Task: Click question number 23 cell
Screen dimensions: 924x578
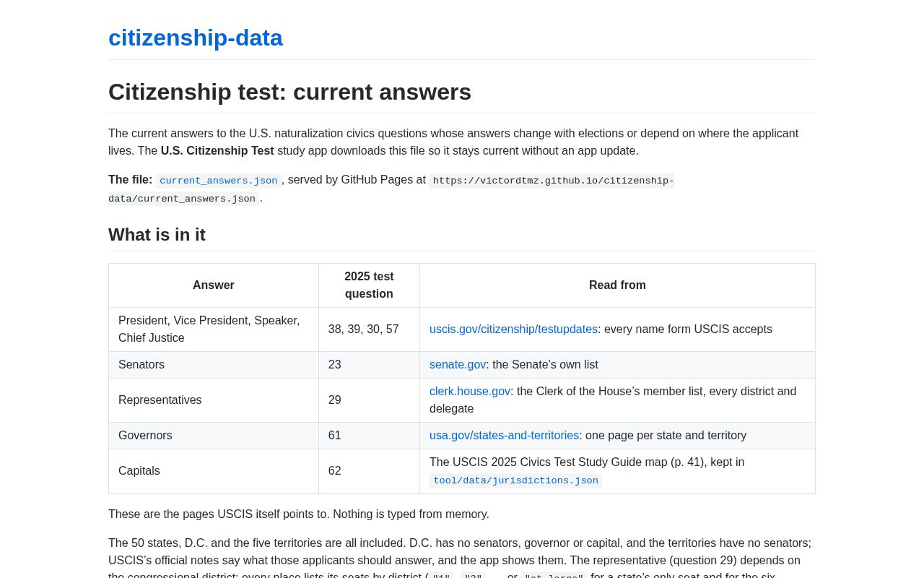Action: (369, 365)
